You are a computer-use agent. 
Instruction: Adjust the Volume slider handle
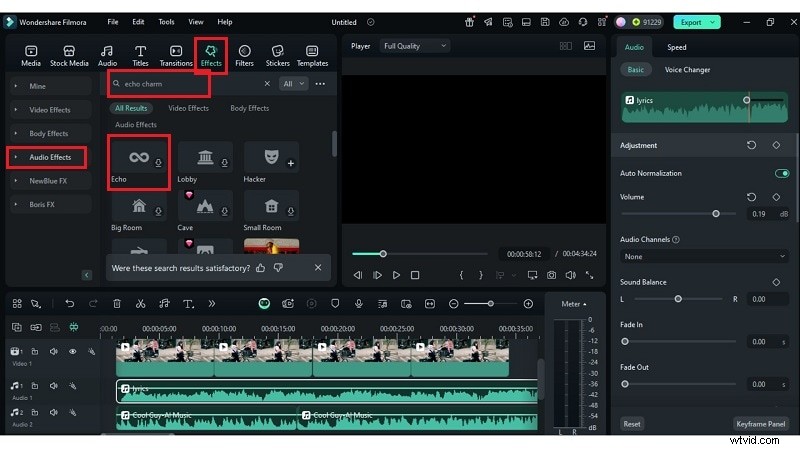click(x=716, y=214)
